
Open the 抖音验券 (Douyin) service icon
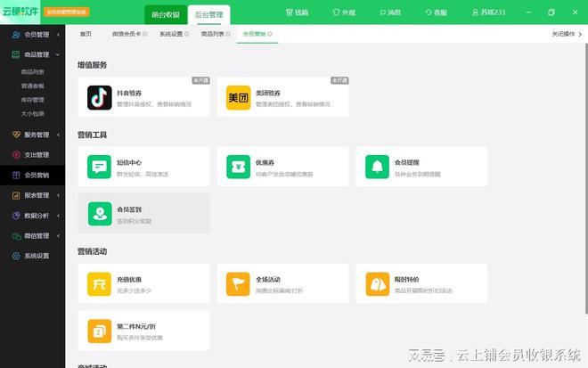click(98, 97)
